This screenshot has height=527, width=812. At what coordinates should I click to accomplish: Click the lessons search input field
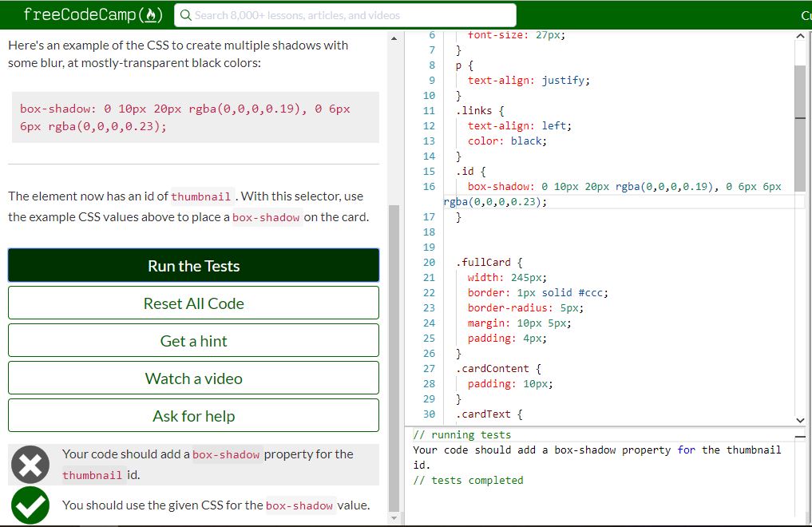point(343,14)
